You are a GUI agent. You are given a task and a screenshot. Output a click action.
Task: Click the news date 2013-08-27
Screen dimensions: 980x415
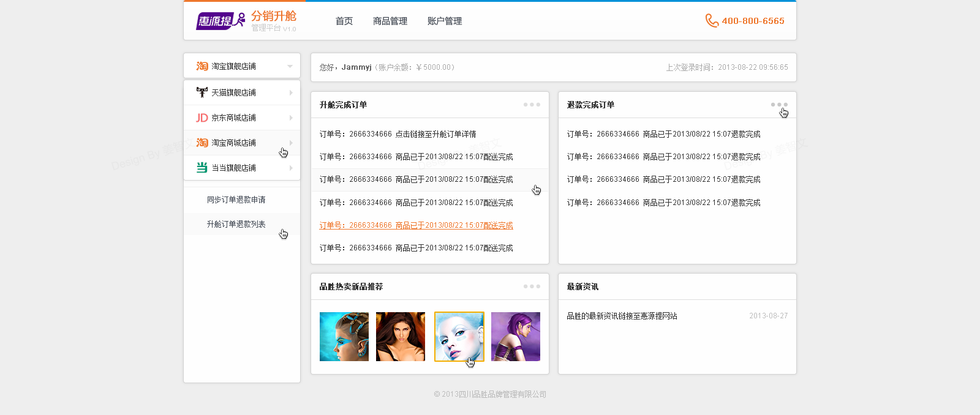tap(769, 316)
